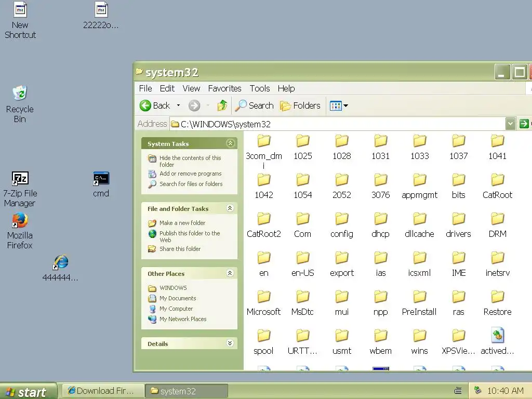Select the XPSVie... folder

tap(458, 342)
